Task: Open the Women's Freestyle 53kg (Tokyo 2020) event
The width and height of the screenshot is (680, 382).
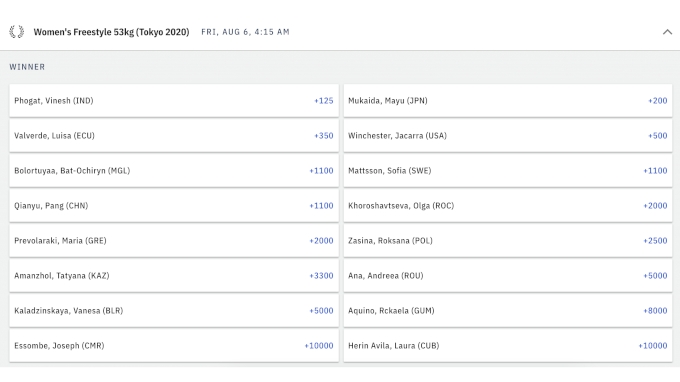Action: click(x=111, y=32)
